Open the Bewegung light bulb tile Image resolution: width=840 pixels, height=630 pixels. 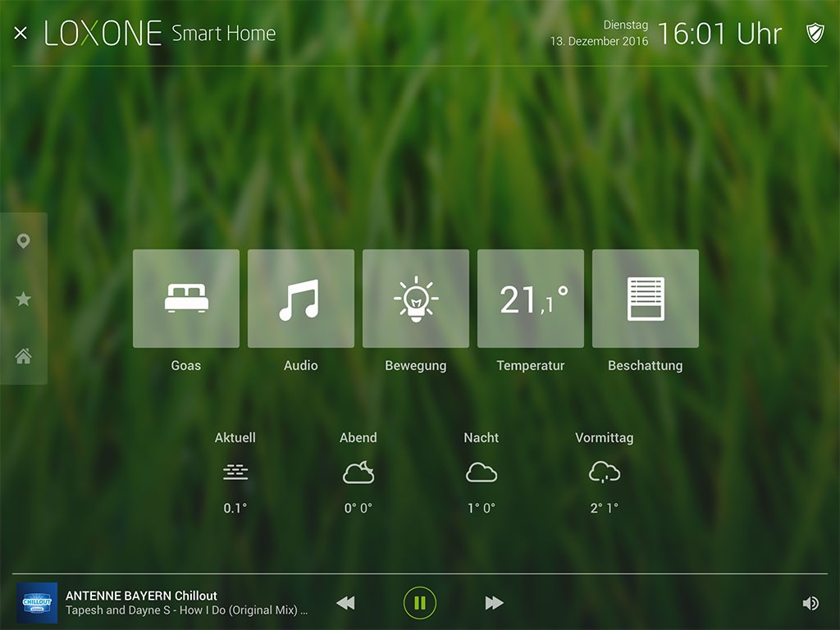tap(416, 299)
